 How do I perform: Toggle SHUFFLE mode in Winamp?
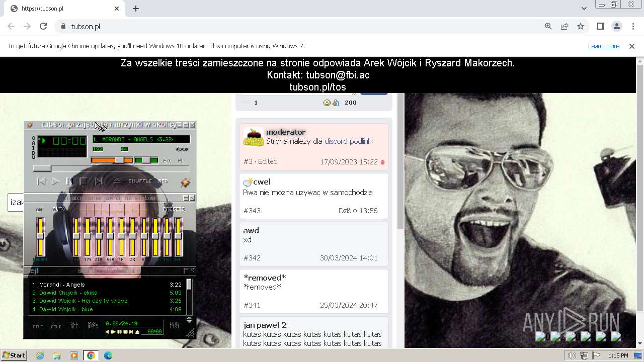point(140,181)
